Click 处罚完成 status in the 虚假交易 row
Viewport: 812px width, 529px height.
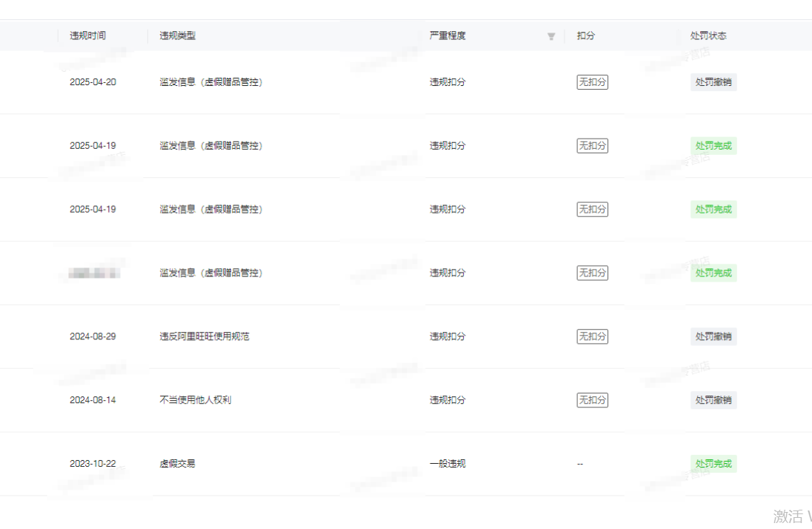pos(713,464)
